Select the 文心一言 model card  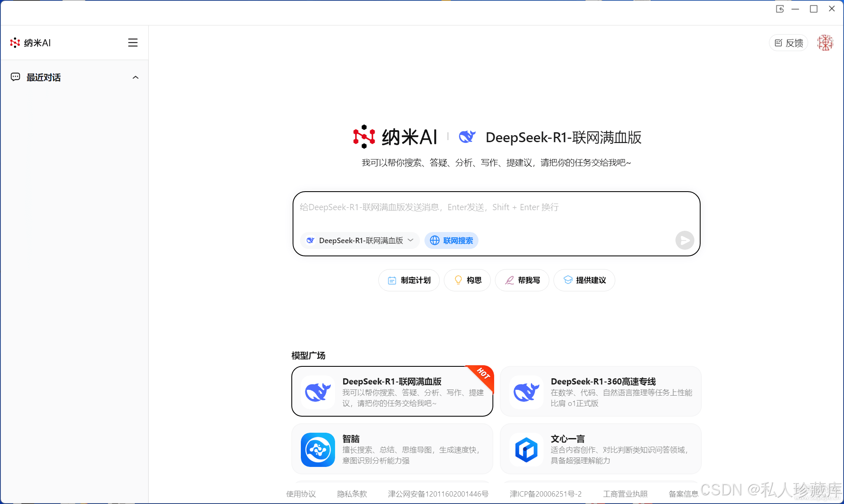(600, 449)
